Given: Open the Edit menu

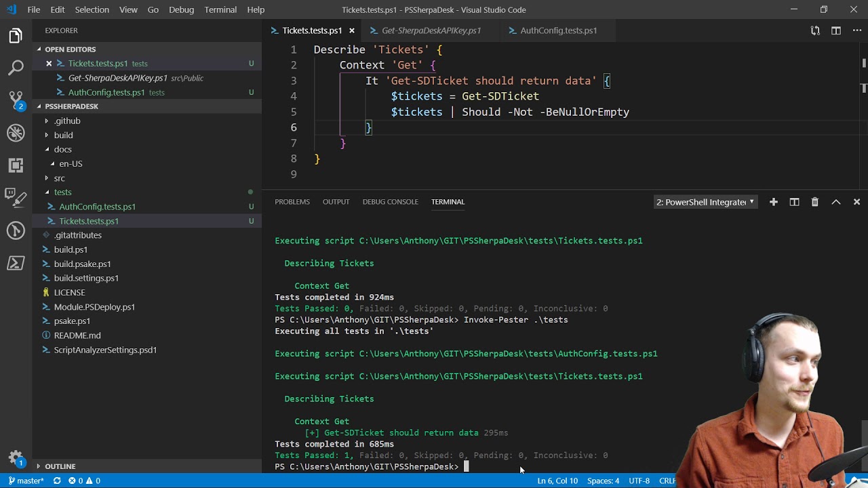Looking at the screenshot, I should [x=58, y=9].
